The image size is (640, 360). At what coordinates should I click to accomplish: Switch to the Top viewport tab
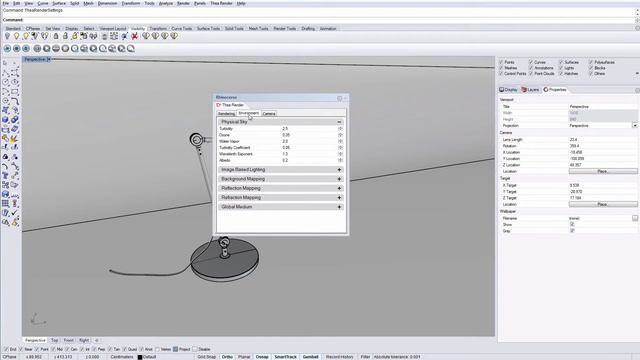54,340
